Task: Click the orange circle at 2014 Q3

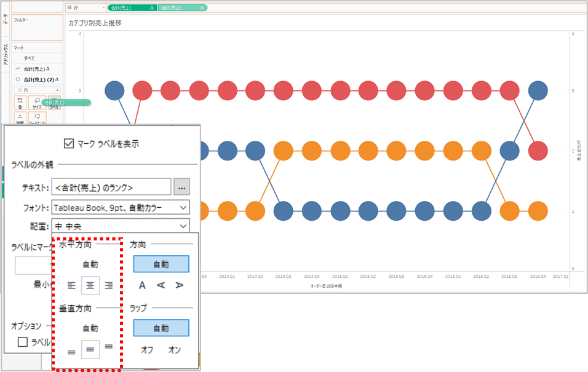Action: click(284, 151)
